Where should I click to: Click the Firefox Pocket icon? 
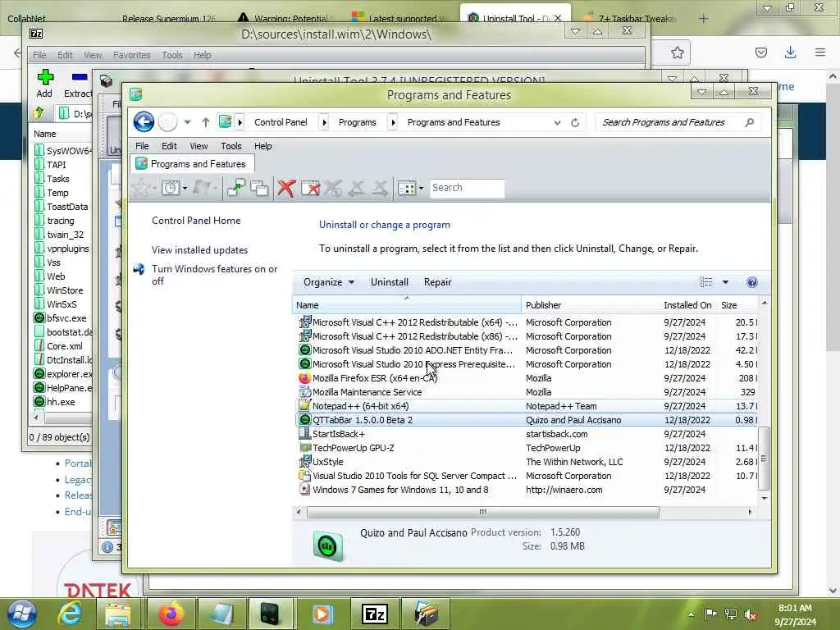click(760, 52)
